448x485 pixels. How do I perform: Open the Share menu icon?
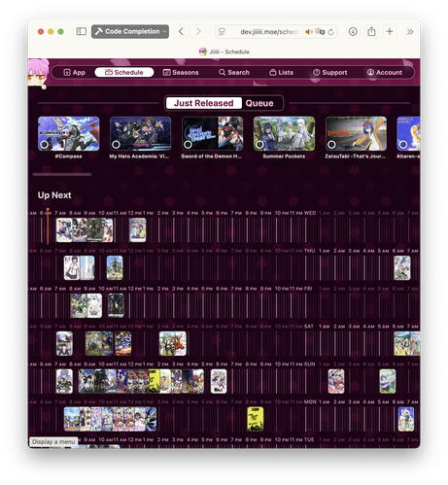pyautogui.click(x=371, y=31)
